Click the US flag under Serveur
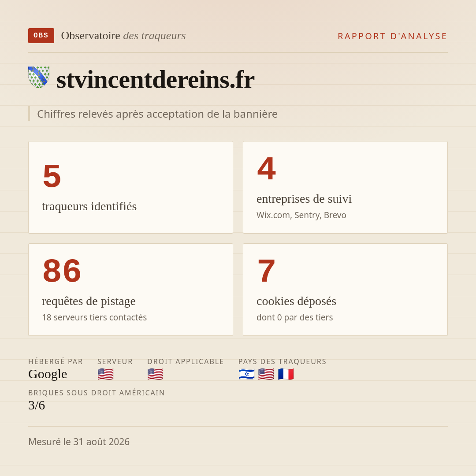 [106, 374]
